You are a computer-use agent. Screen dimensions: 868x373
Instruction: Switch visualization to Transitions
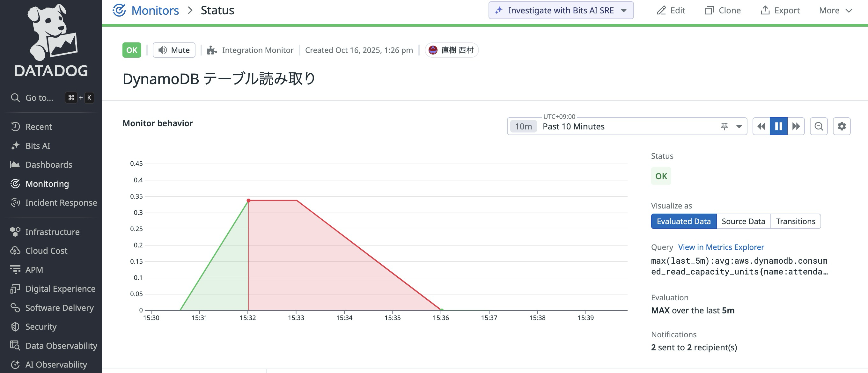click(x=796, y=221)
